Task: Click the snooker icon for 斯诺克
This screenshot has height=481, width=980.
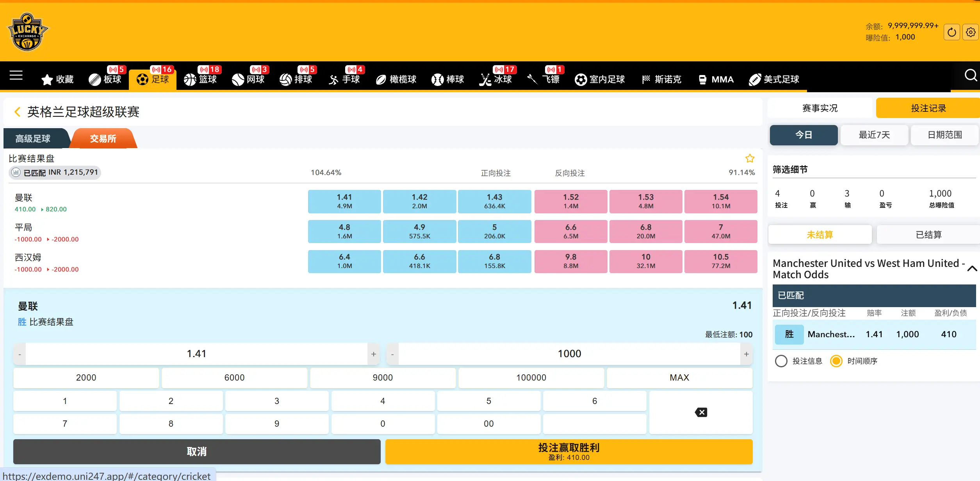Action: pyautogui.click(x=646, y=79)
